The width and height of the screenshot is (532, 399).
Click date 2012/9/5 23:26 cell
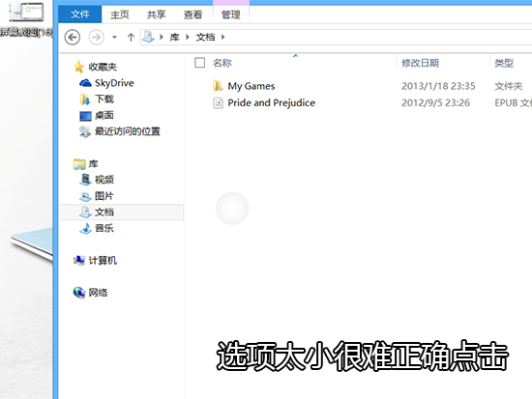tap(435, 102)
